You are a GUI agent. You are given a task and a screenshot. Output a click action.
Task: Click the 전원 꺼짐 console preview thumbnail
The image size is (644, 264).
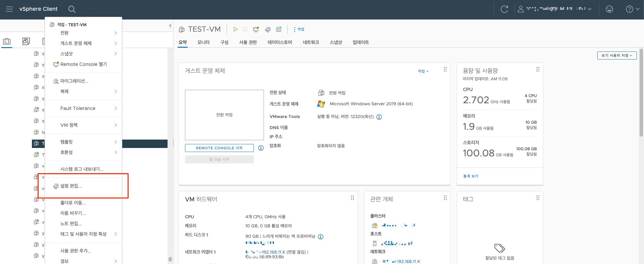pyautogui.click(x=224, y=115)
